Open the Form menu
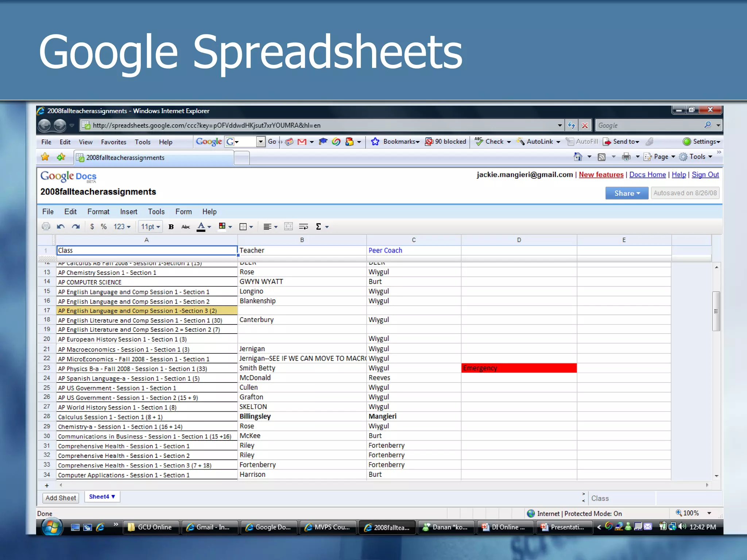The image size is (747, 560). (x=183, y=212)
